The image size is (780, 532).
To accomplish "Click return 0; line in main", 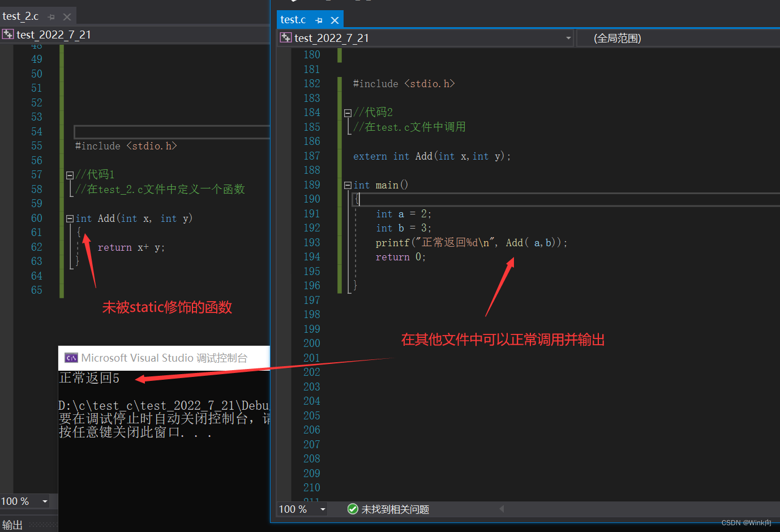I will coord(401,257).
